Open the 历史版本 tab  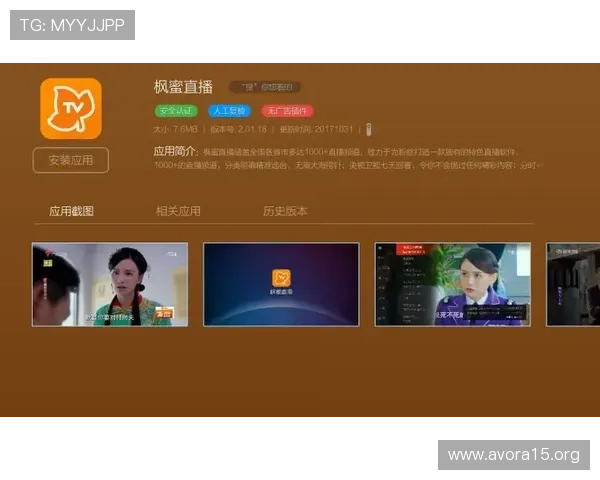285,211
